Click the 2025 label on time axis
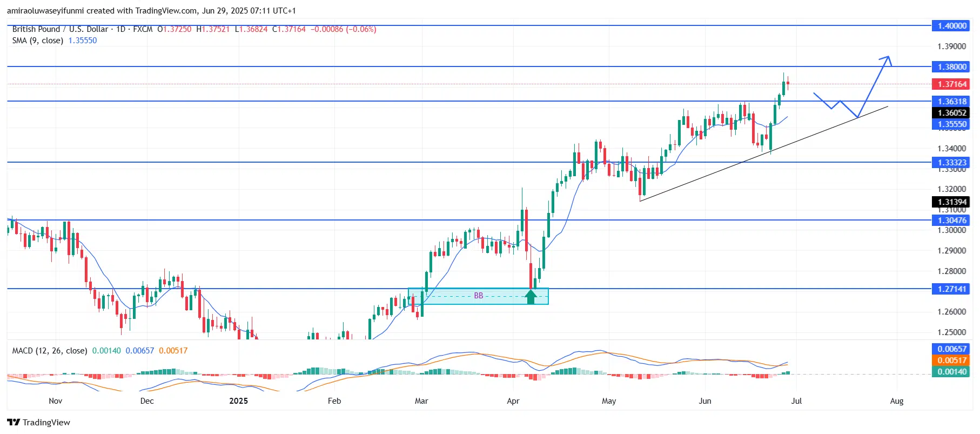The width and height of the screenshot is (980, 434). (238, 401)
